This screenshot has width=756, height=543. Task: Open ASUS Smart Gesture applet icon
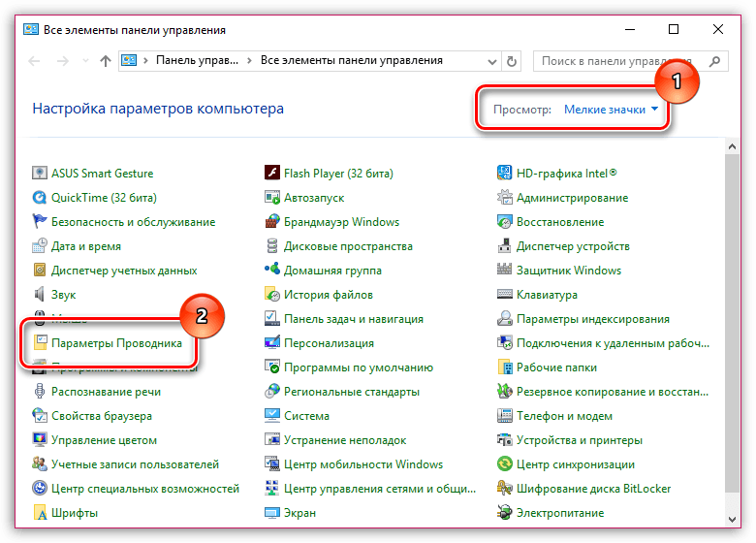coord(41,174)
